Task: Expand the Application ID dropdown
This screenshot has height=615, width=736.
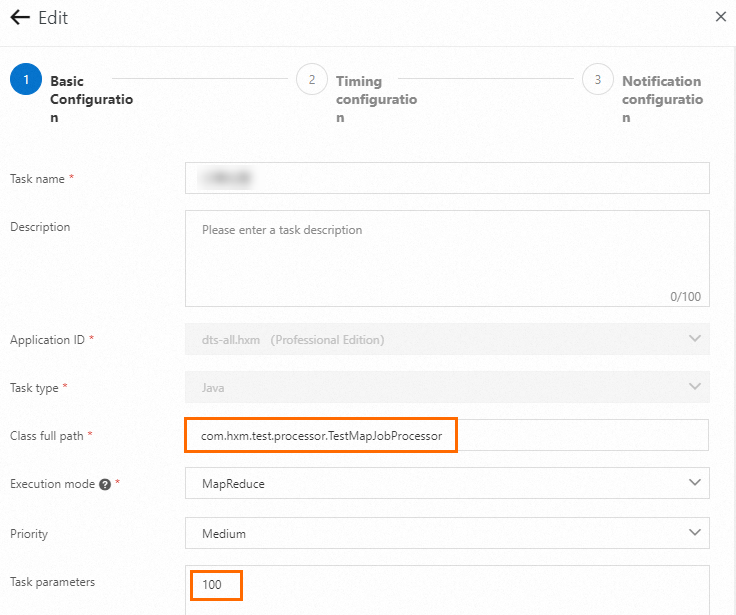Action: coord(447,339)
